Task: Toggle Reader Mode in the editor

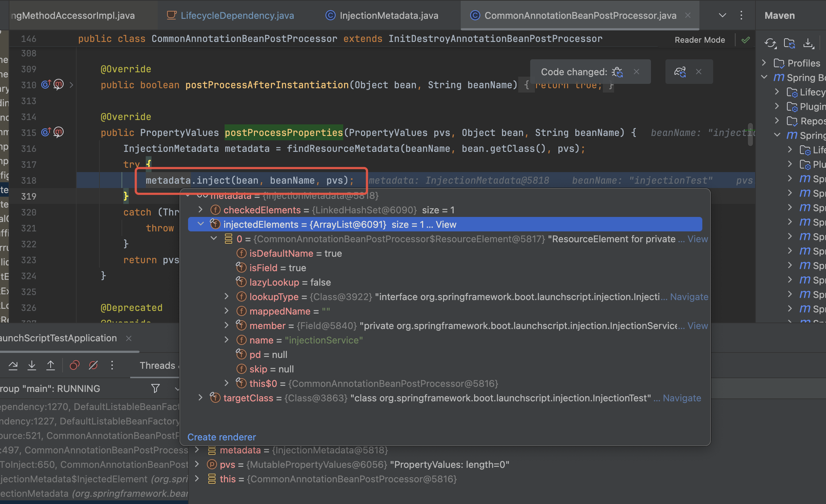Action: click(x=699, y=40)
